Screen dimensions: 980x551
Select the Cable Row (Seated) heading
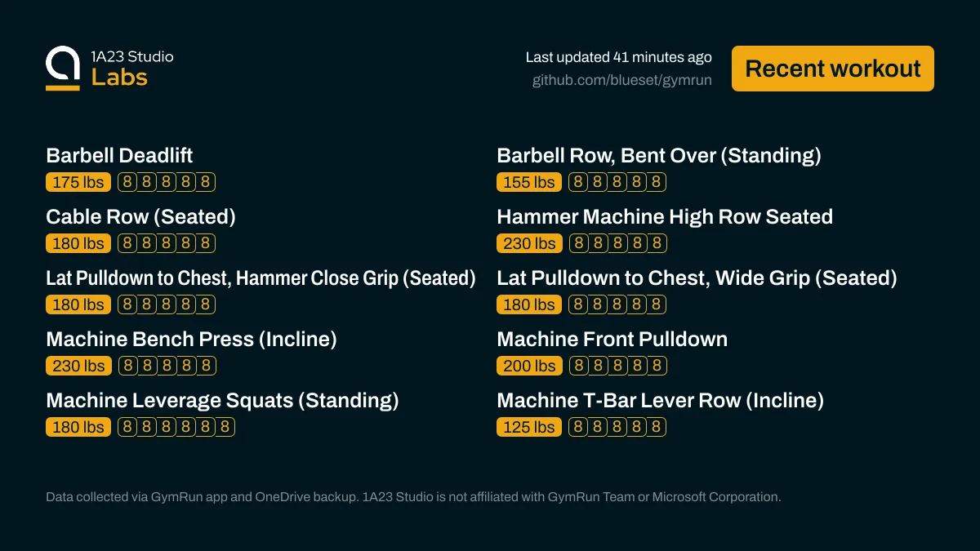tap(140, 217)
